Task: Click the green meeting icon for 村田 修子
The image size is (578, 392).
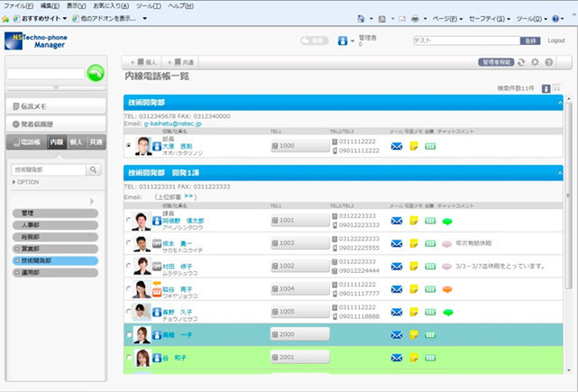Action: click(430, 266)
